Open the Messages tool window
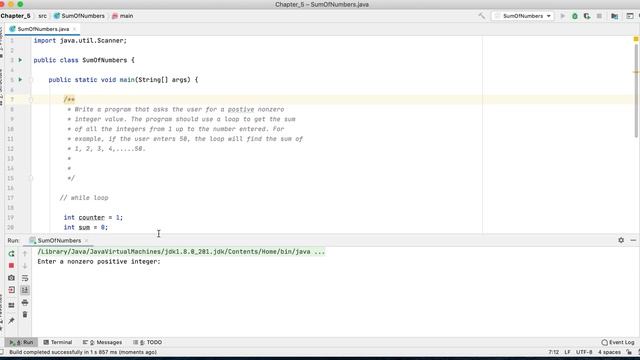The width and height of the screenshot is (640, 360). 102,342
